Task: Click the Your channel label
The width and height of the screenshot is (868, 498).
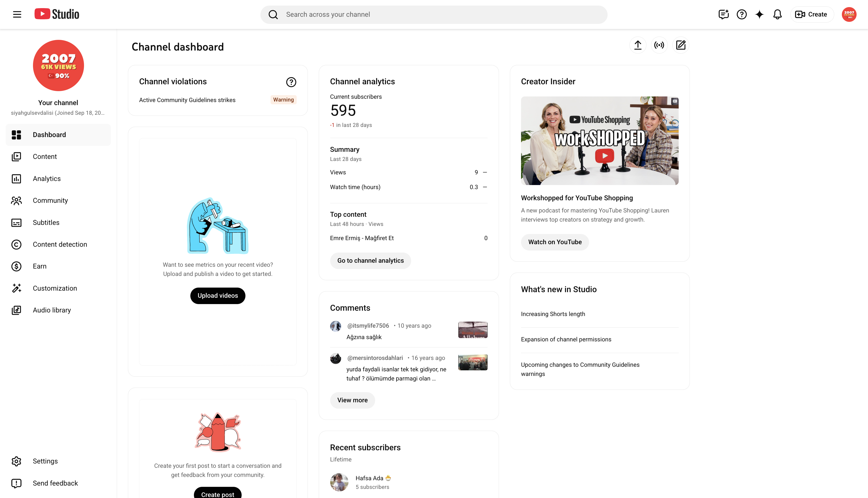Action: point(58,103)
